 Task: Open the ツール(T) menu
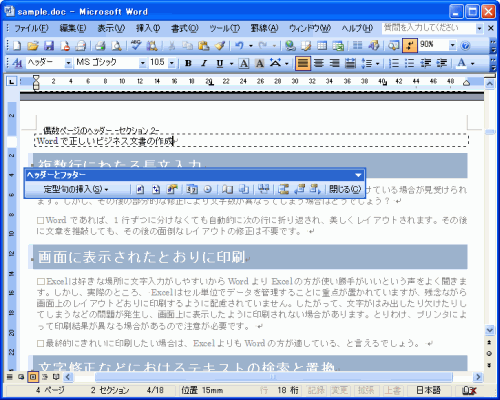(x=224, y=28)
